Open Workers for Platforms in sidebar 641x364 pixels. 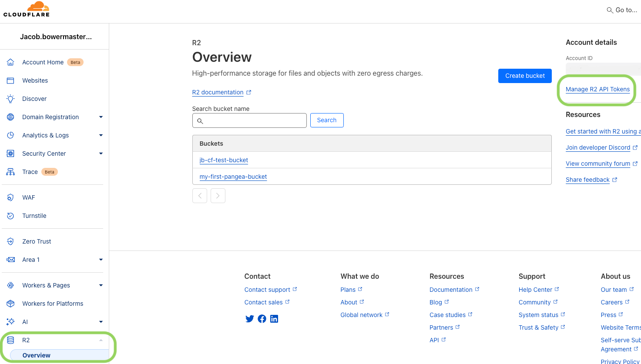[53, 304]
